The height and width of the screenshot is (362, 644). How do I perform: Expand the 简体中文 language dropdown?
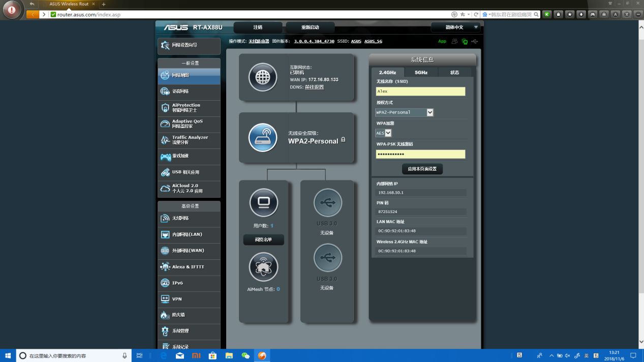(455, 27)
